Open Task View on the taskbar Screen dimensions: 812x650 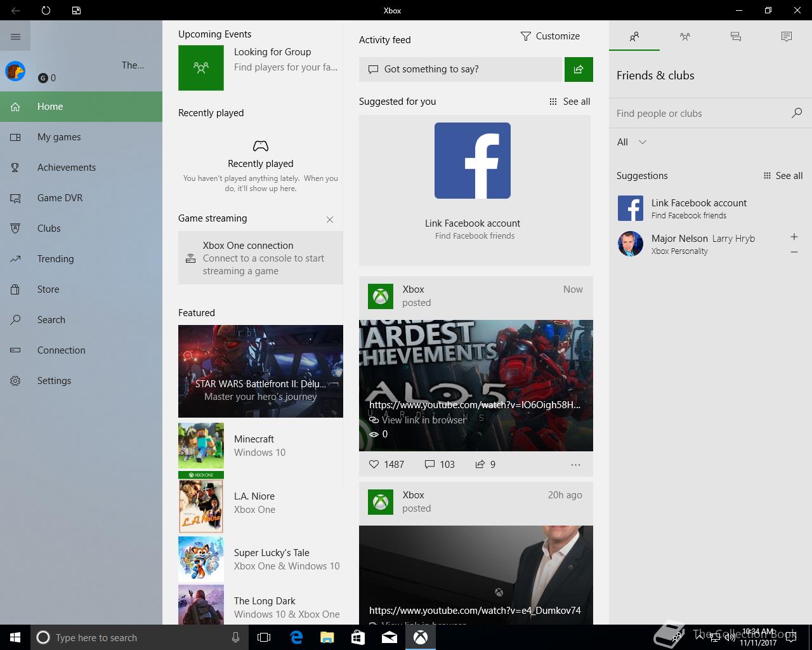(264, 637)
